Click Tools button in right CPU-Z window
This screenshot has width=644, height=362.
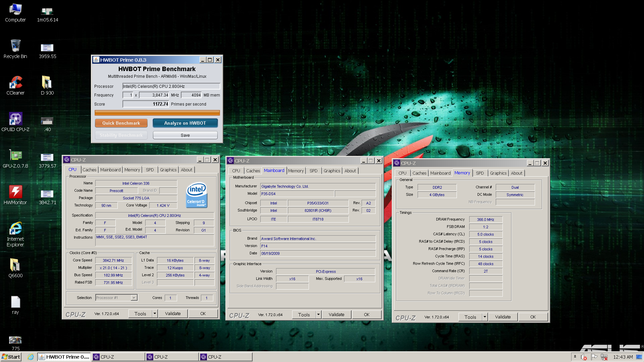pyautogui.click(x=470, y=317)
